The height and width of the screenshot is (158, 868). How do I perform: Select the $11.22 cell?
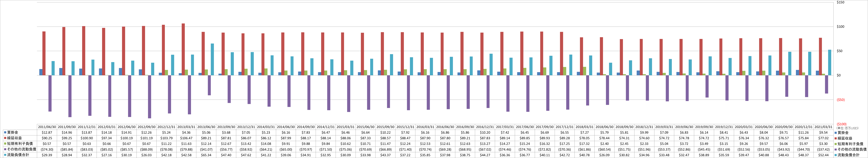click(x=166, y=144)
